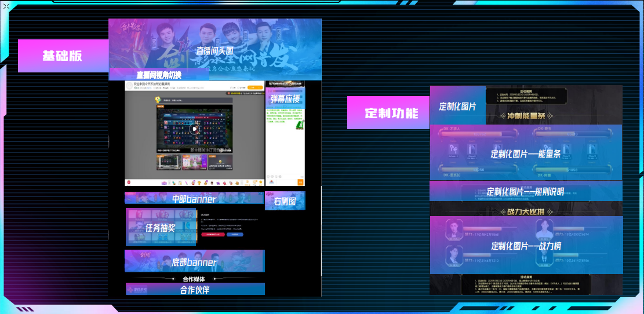Screen dimensions: 644x314
Task: Click the 定制化图片—能量条 overlay
Action: [526, 154]
